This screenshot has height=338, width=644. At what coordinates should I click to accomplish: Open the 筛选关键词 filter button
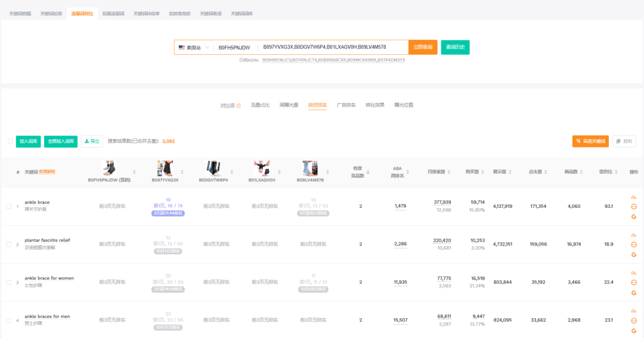point(590,142)
